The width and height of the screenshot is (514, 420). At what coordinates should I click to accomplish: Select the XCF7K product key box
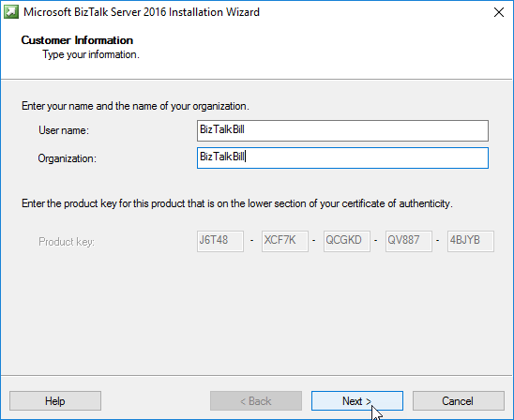[x=285, y=242]
